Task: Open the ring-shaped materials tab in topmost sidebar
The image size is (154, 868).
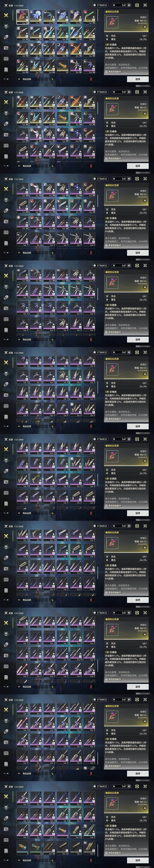Action: [6, 37]
